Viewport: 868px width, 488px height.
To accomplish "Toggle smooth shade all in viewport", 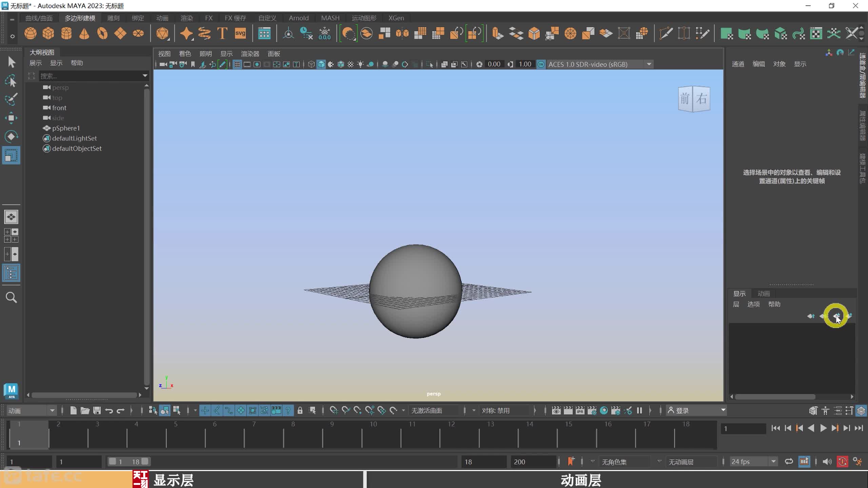I will point(321,64).
